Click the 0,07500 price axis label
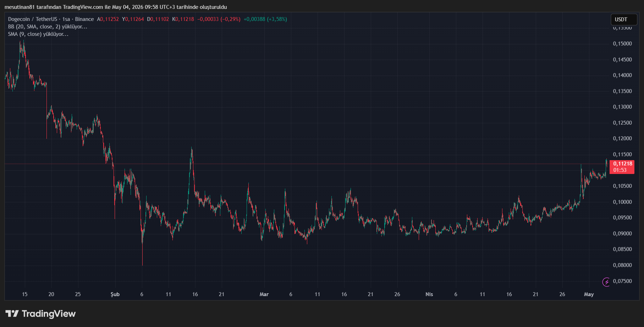Viewport: 644px width, 327px height. tap(622, 281)
